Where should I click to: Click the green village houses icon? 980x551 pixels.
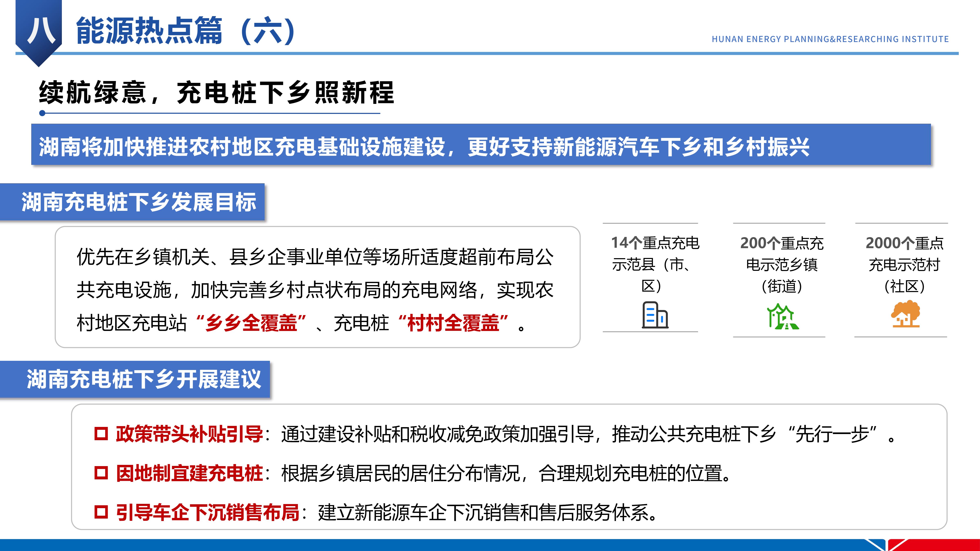[x=783, y=316]
